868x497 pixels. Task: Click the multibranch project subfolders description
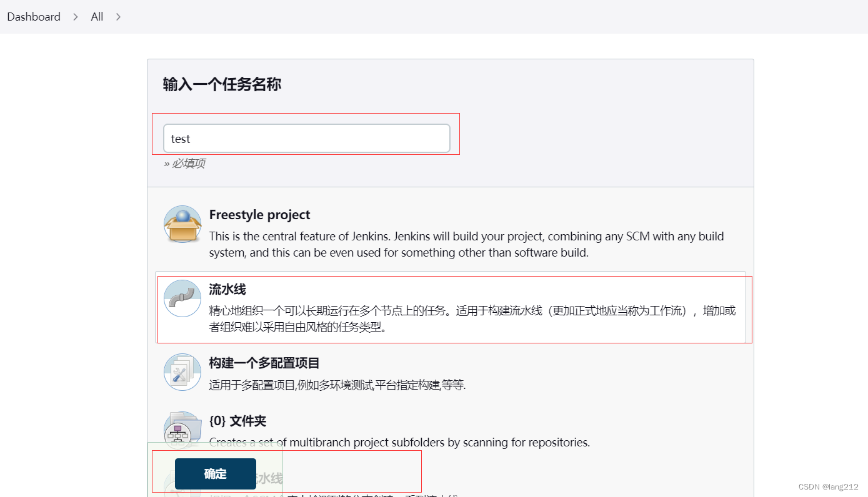[x=399, y=443]
